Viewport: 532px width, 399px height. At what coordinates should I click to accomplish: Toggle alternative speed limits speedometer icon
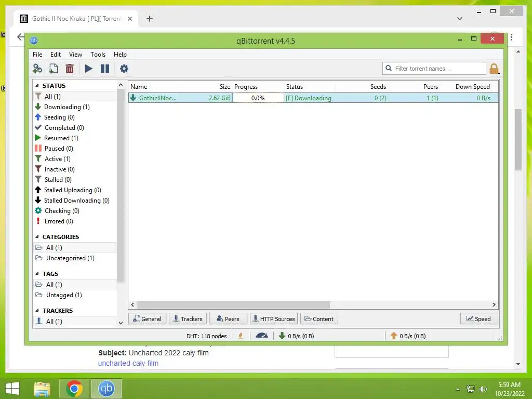pos(262,336)
